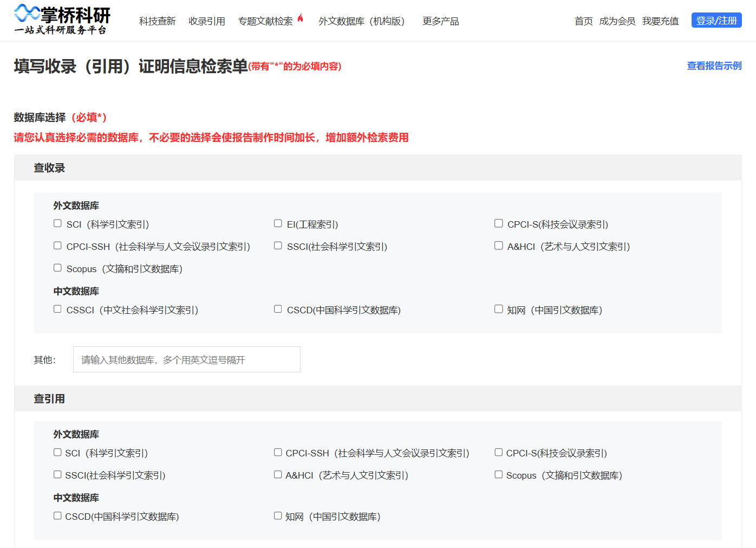Check A&HCI under 查引用
Image resolution: width=756 pixels, height=548 pixels.
click(x=278, y=474)
